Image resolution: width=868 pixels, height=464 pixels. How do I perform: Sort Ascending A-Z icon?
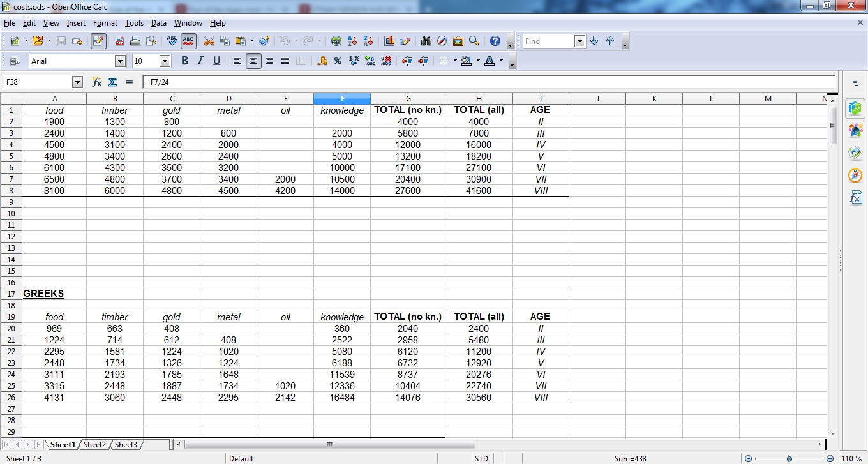click(352, 41)
